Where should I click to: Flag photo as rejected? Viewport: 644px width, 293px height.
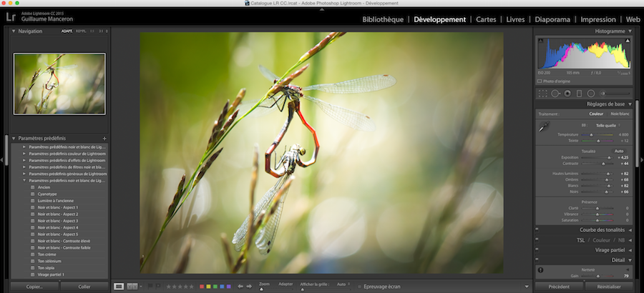point(157,287)
